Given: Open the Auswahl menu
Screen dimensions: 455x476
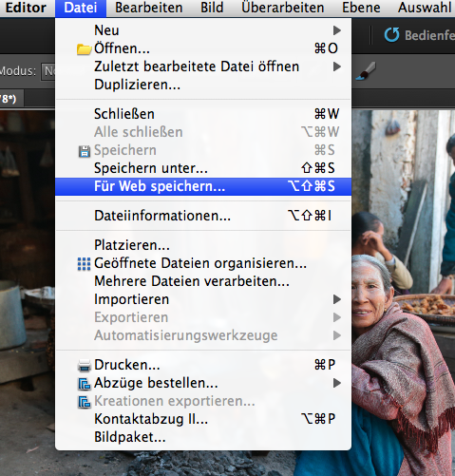Looking at the screenshot, I should point(425,8).
